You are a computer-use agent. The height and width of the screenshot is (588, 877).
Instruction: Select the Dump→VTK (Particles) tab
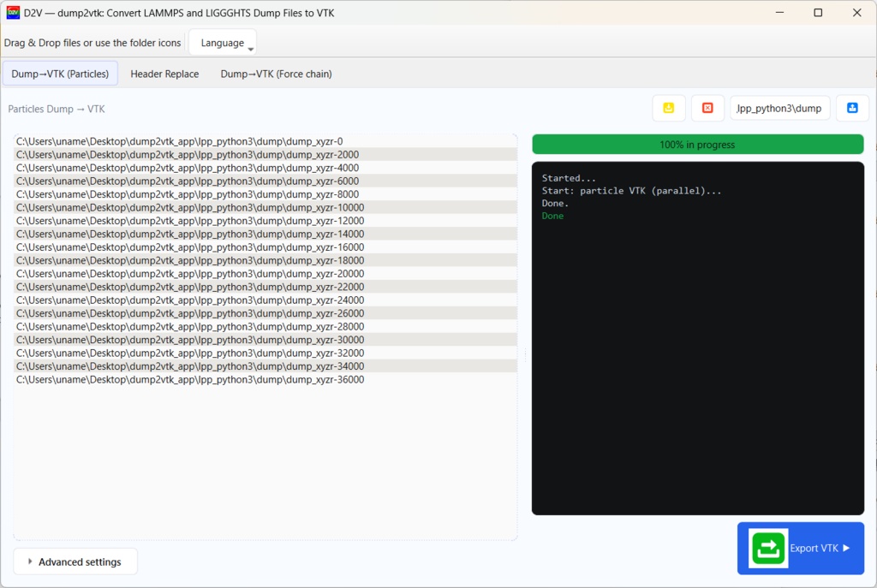click(x=60, y=74)
